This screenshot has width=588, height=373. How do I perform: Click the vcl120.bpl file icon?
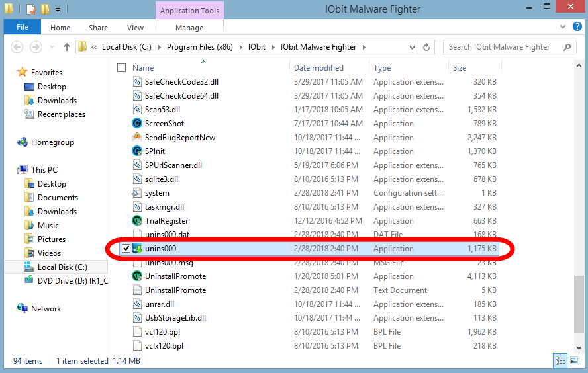(137, 331)
